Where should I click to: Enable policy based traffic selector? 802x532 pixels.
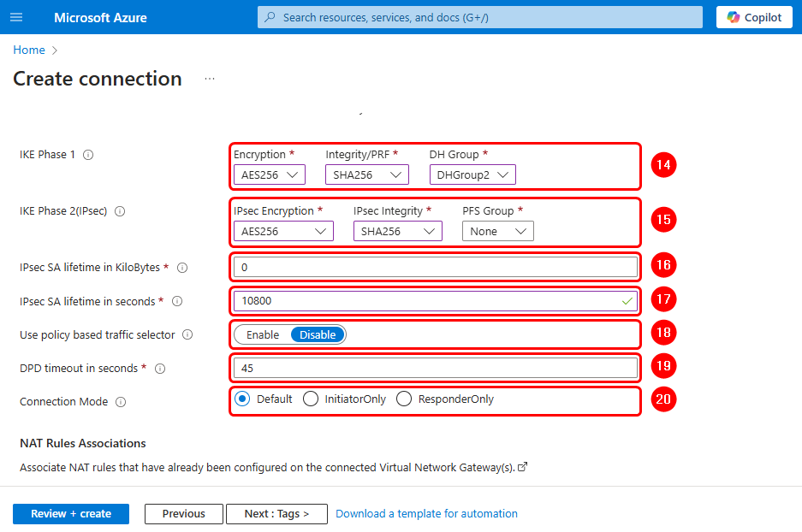pyautogui.click(x=263, y=334)
